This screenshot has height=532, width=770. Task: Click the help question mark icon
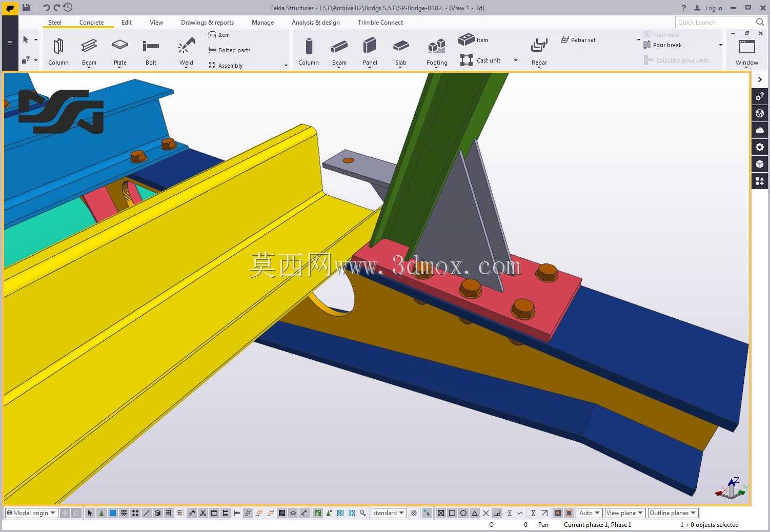point(683,8)
